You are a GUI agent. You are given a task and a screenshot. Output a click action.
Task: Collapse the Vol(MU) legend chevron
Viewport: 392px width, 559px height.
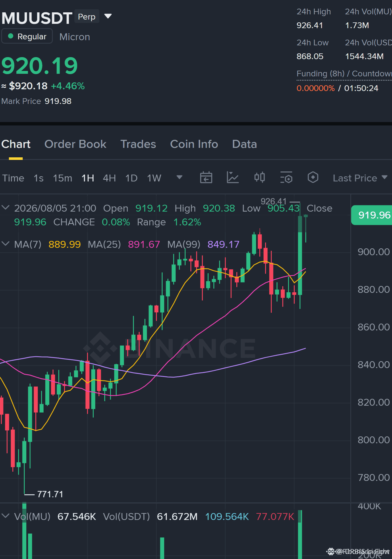[x=5, y=516]
